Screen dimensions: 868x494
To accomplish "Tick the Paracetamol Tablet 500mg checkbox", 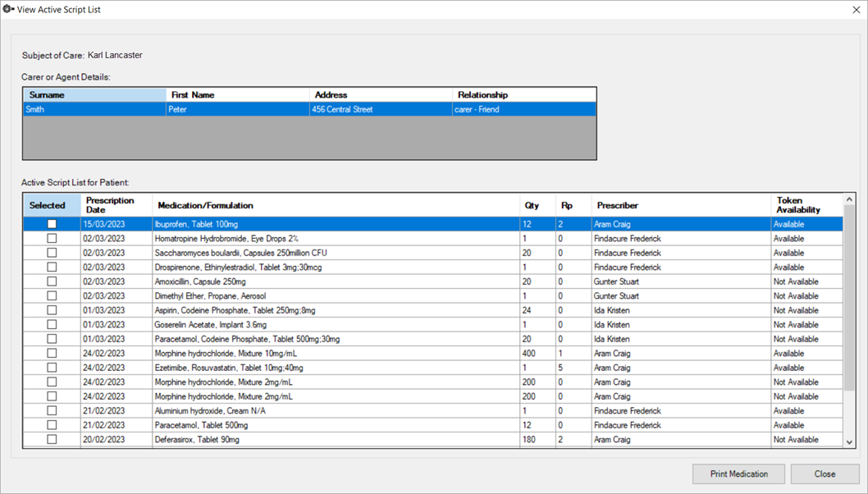I will 52,425.
